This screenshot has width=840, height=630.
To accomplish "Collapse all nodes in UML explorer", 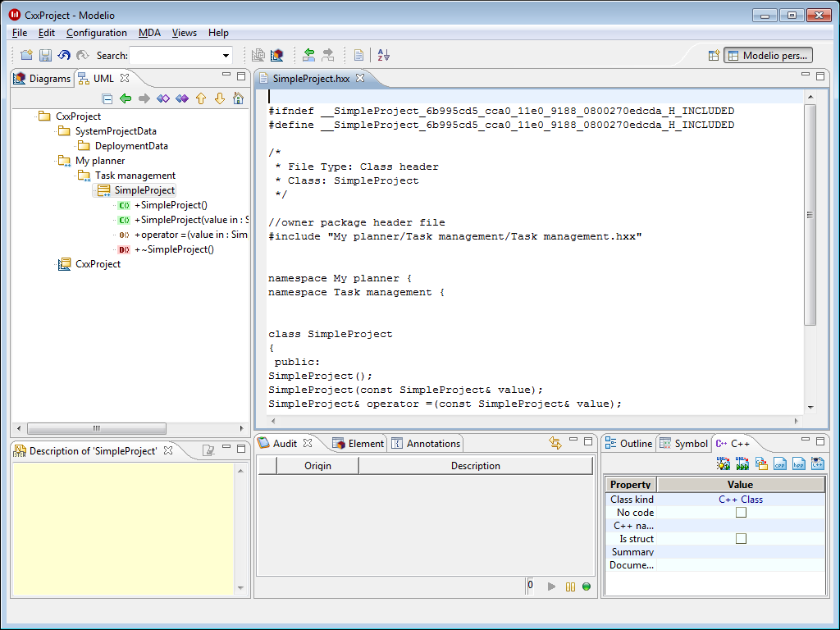I will coord(107,98).
